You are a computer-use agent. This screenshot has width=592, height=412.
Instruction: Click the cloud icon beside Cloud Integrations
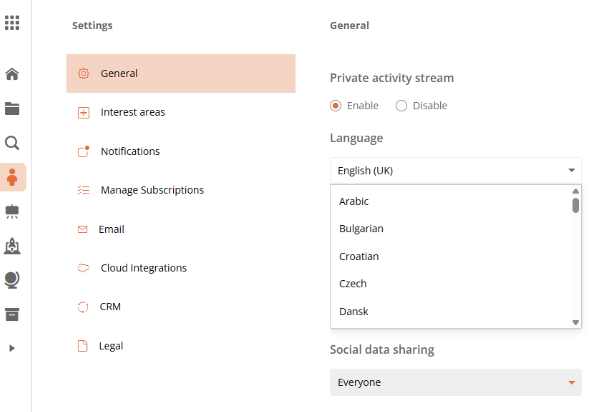coord(83,268)
